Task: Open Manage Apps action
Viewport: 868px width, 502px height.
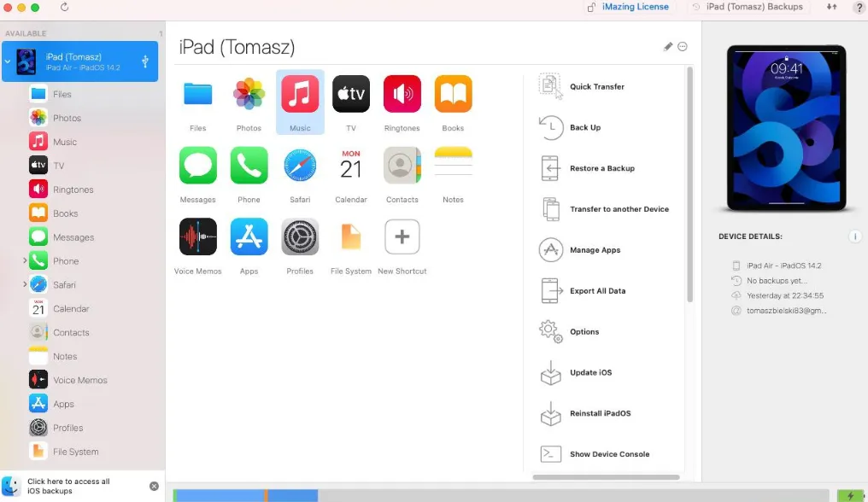Action: (x=579, y=250)
